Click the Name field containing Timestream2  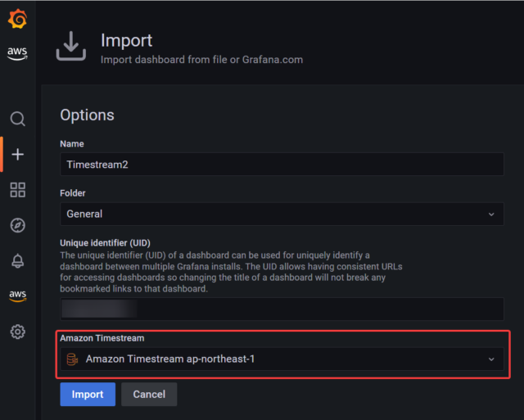click(x=281, y=164)
